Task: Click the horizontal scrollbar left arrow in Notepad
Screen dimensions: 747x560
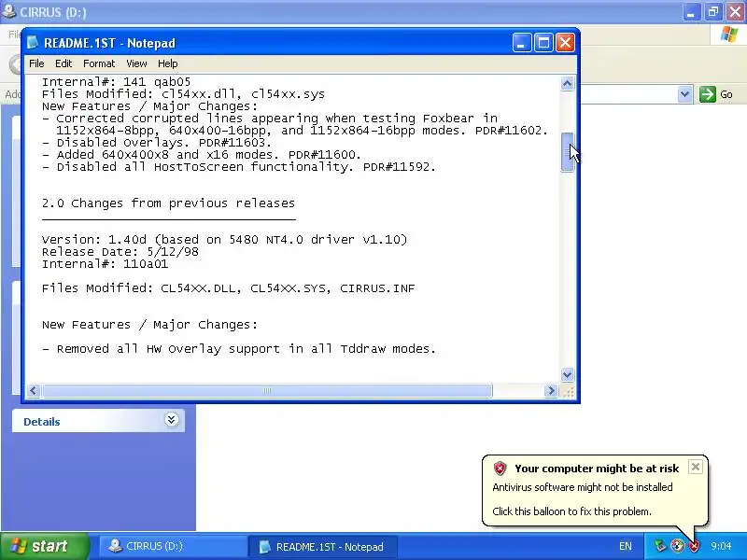Action: pyautogui.click(x=33, y=391)
